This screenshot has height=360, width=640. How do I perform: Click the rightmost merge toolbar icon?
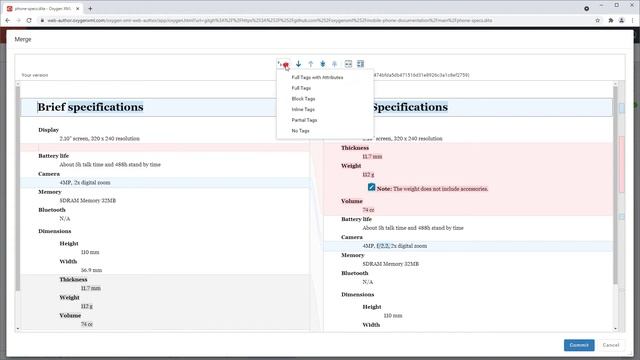360,64
